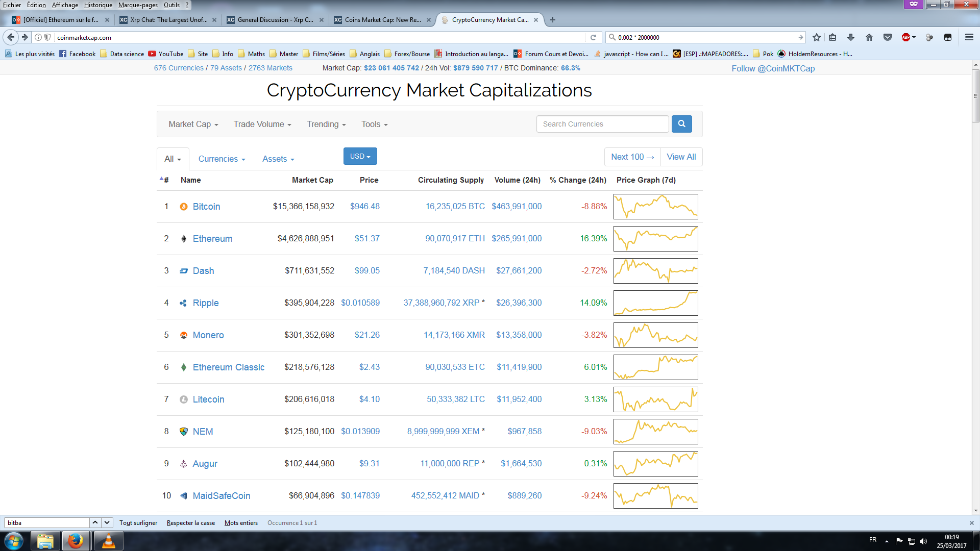Screen dimensions: 980x551
Task: Open the Windows Start menu
Action: coord(14,541)
